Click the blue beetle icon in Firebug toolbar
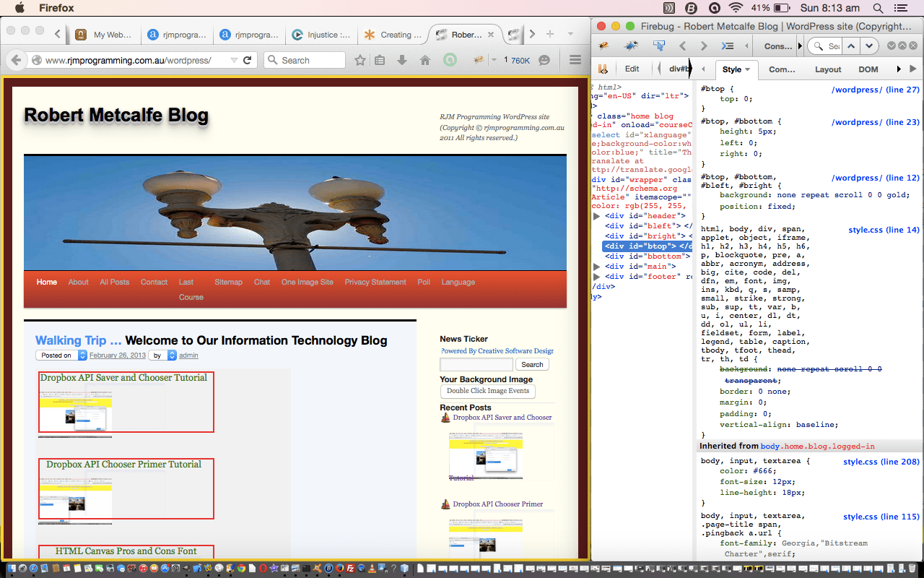Viewport: 924px width, 578px height. [x=632, y=46]
